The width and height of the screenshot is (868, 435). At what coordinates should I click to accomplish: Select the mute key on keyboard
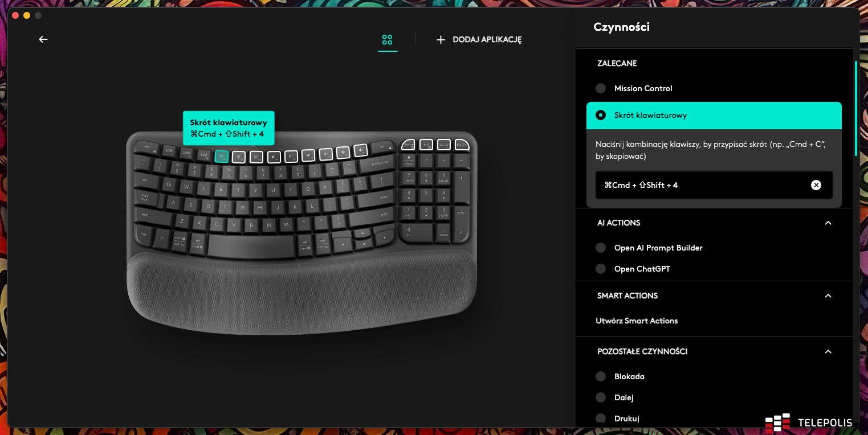(x=325, y=154)
